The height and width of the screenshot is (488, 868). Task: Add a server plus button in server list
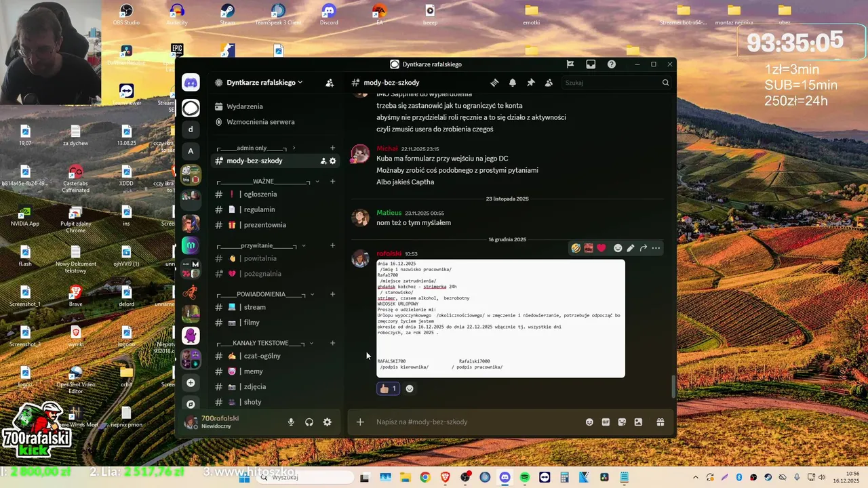click(x=191, y=383)
